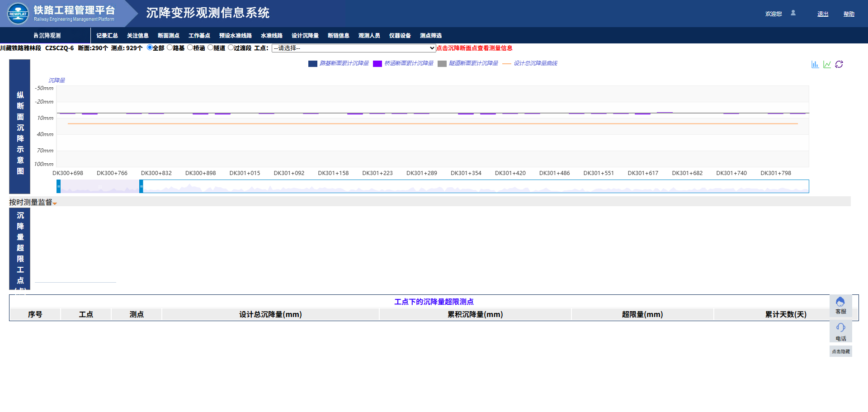This screenshot has width=868, height=412.
Task: Click the chart restore/refresh icon
Action: point(839,64)
